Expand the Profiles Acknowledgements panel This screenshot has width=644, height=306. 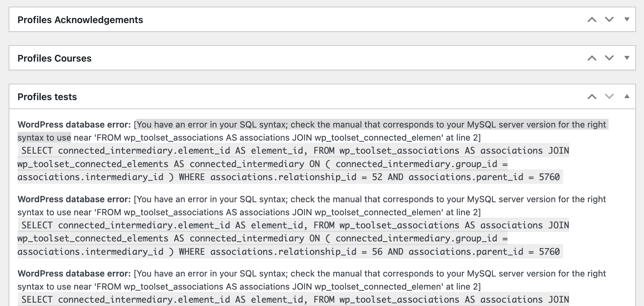coord(627,20)
